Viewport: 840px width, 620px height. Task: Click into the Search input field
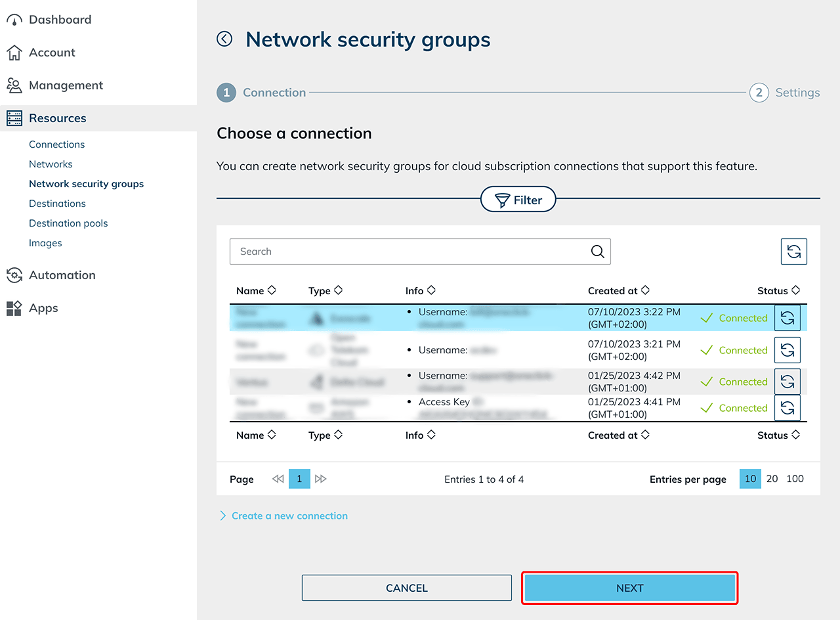[407, 252]
